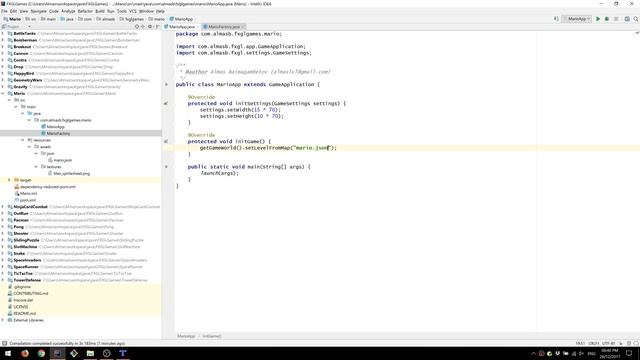Open Project Structure from the toolbar icon
640x360 pixels.
627,19
